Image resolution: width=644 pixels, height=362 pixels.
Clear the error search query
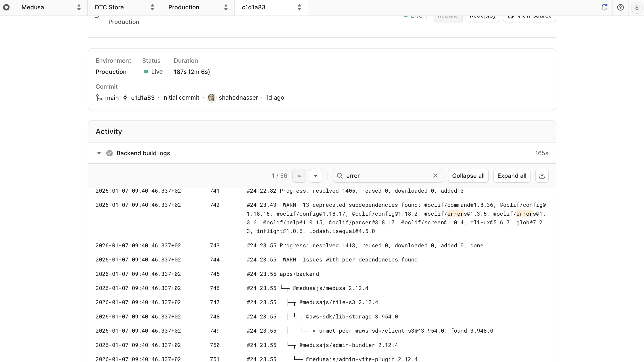point(435,176)
